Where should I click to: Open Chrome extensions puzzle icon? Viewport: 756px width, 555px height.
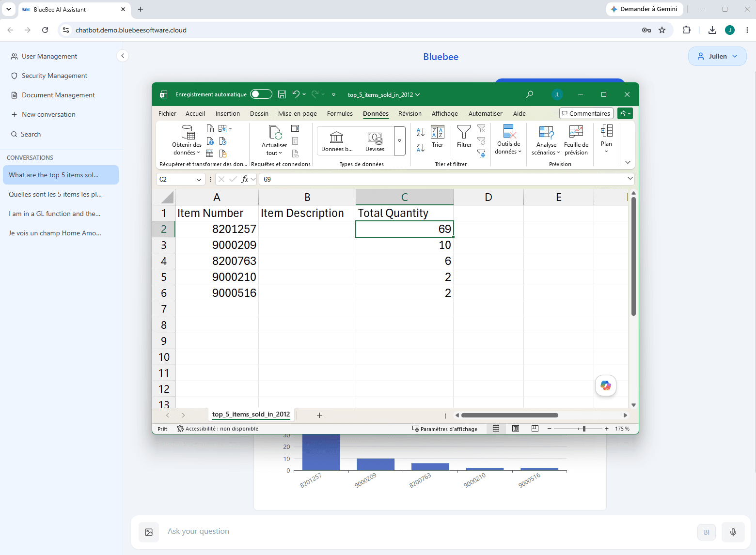(x=686, y=30)
